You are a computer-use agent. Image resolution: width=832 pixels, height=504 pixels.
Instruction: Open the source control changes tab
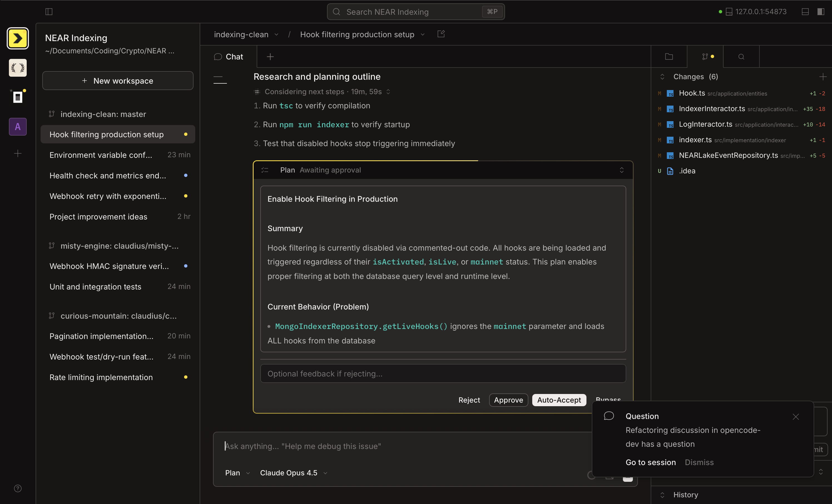point(705,57)
